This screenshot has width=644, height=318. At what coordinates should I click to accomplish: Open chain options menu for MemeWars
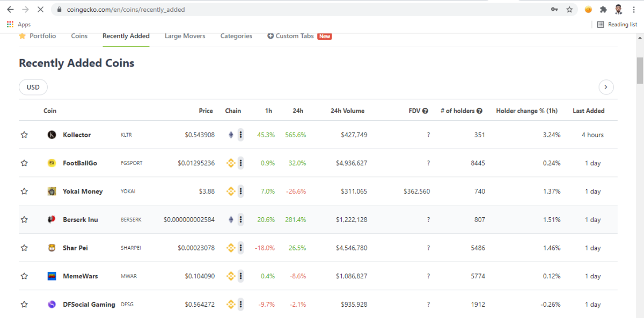click(x=240, y=276)
